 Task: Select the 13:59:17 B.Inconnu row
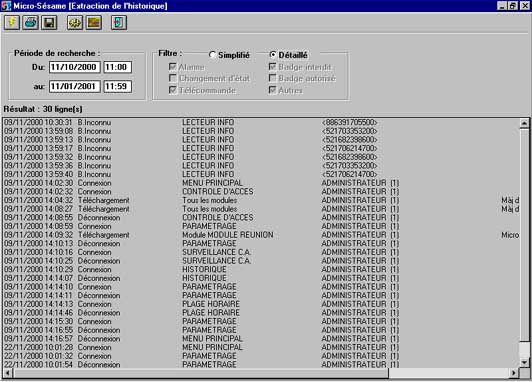[x=261, y=148]
